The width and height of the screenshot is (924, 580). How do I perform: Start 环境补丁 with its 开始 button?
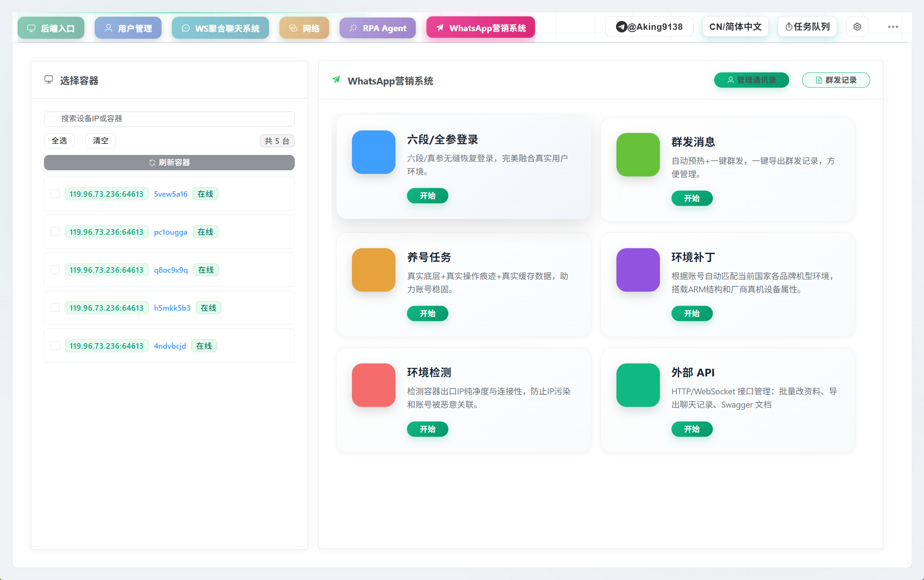coord(692,314)
